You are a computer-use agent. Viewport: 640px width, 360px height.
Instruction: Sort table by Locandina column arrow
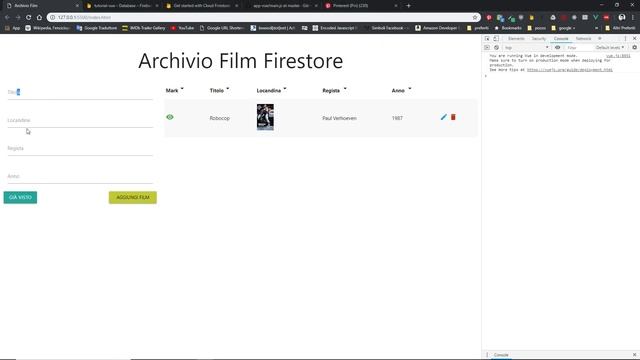click(285, 89)
